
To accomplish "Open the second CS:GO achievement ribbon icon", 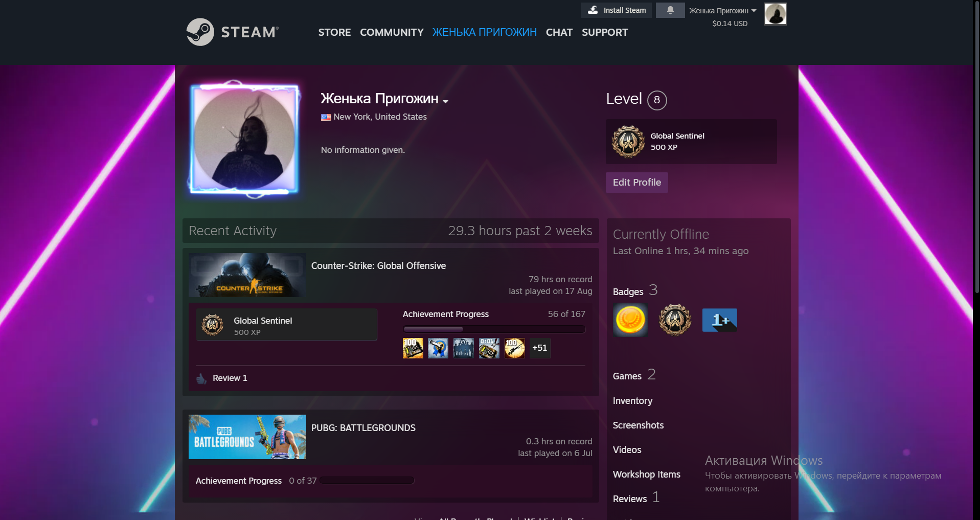I will point(438,348).
